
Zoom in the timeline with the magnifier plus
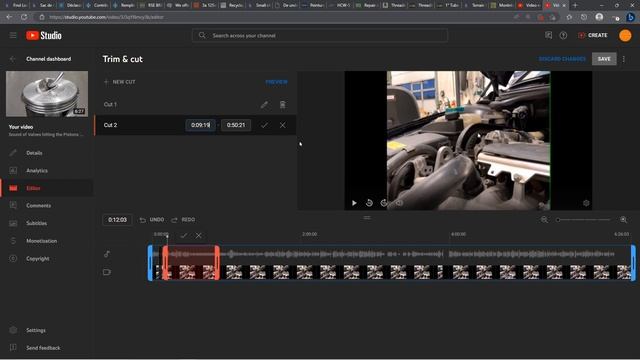click(x=624, y=220)
